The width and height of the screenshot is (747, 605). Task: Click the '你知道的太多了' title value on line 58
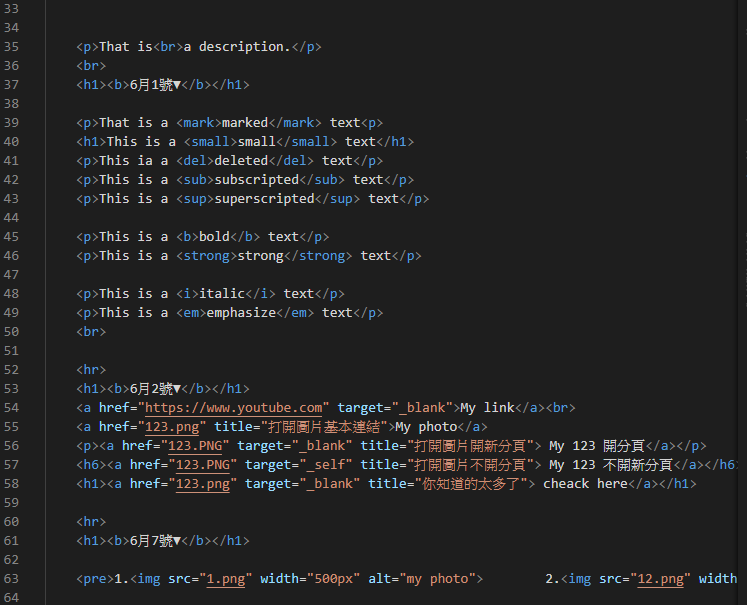coord(471,484)
